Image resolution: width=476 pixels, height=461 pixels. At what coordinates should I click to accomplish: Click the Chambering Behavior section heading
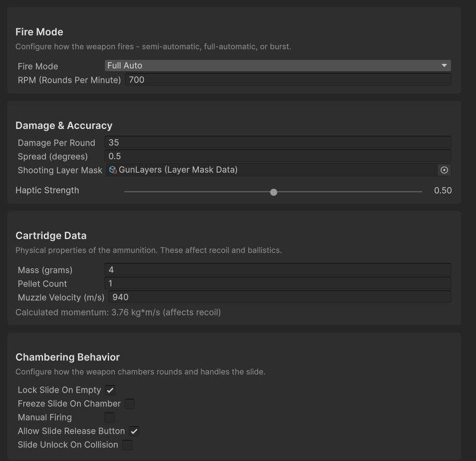point(67,357)
